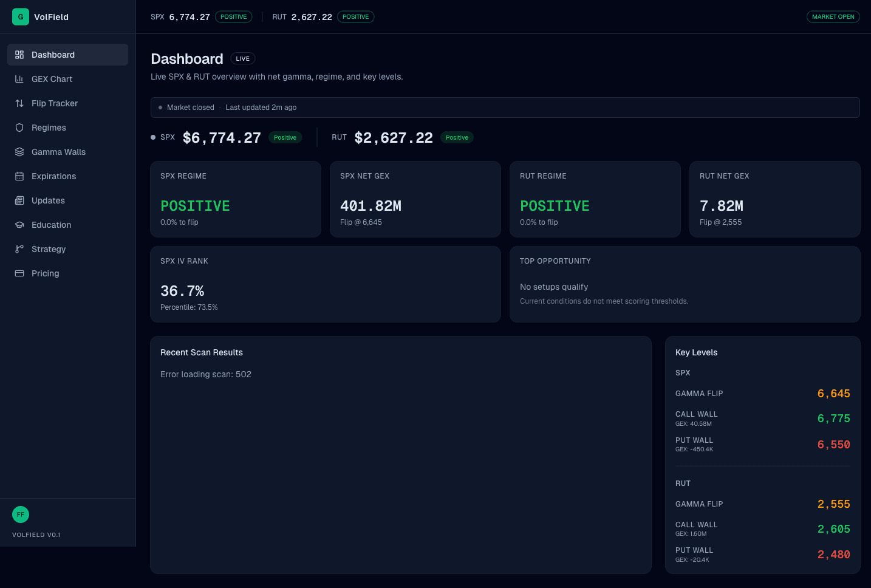This screenshot has height=588, width=871.
Task: Click 'No setups qualify' text
Action: click(x=554, y=287)
